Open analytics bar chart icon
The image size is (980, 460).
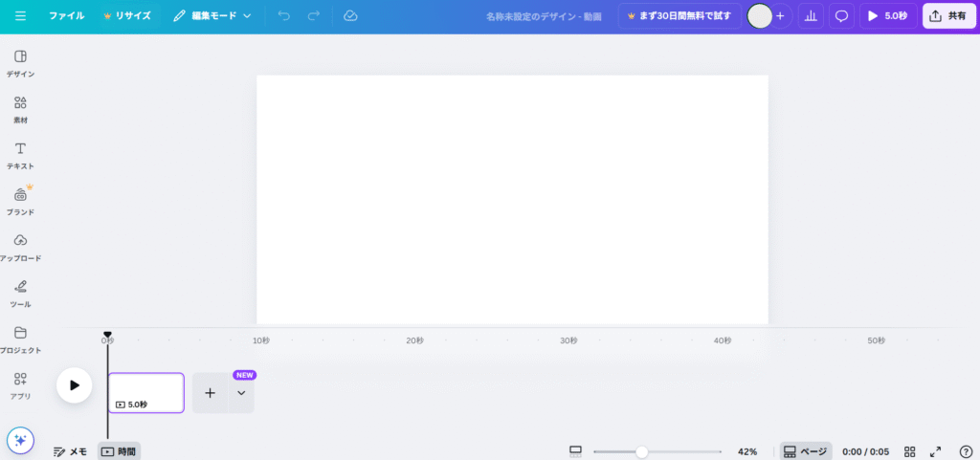(811, 15)
